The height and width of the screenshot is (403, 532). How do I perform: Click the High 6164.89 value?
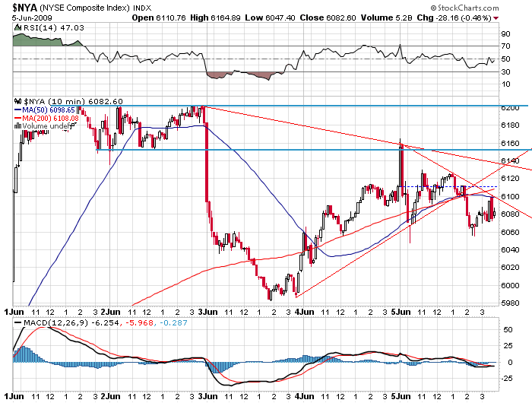215,17
